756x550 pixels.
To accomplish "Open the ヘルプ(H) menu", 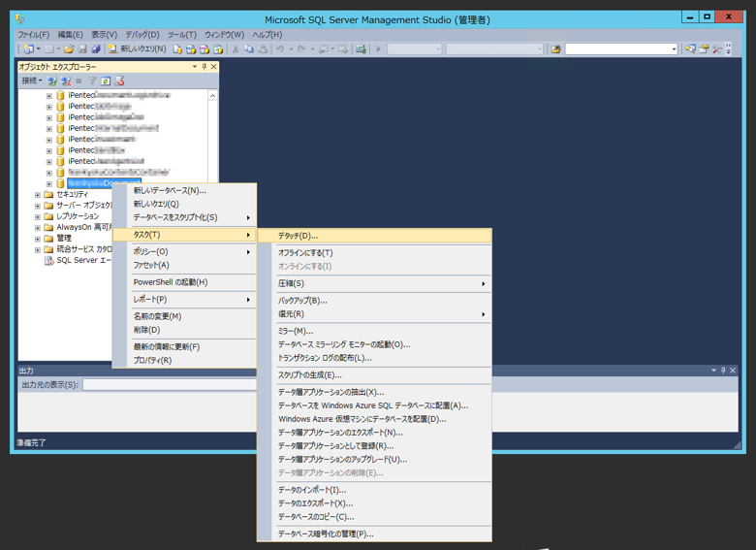I will click(268, 35).
